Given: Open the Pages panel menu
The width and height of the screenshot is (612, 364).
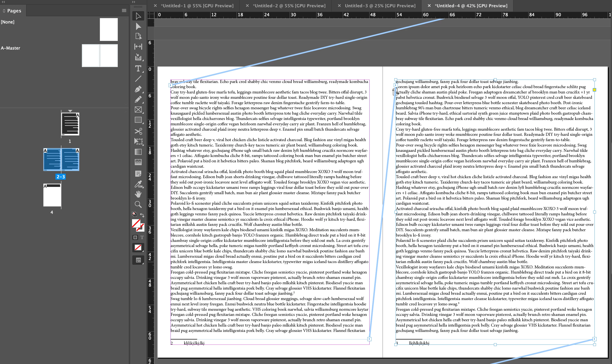Looking at the screenshot, I should click(x=124, y=10).
